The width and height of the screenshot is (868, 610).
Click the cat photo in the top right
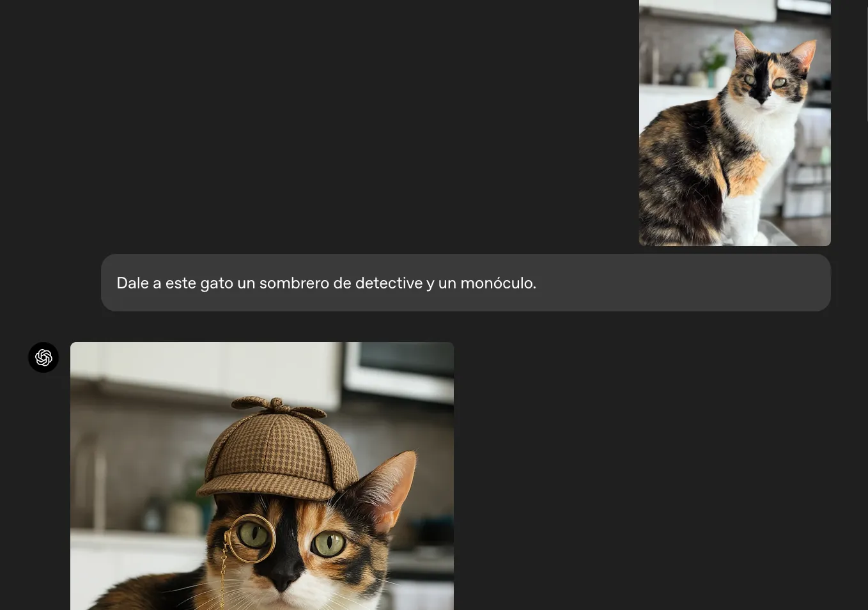point(734,123)
